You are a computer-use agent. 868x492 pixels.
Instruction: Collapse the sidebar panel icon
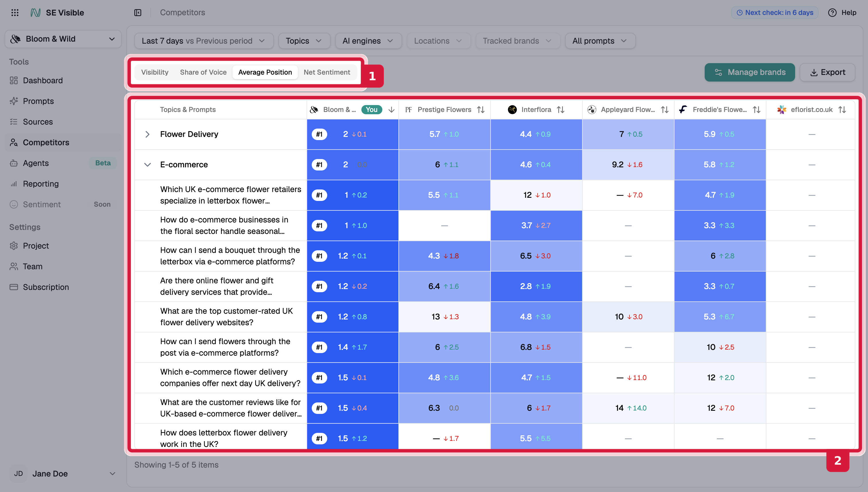(x=137, y=13)
